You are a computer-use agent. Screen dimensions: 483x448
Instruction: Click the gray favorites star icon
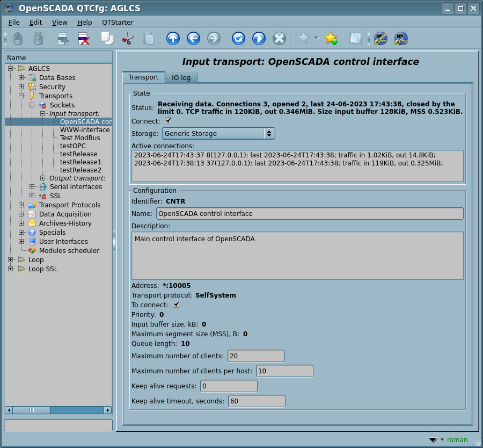[x=303, y=38]
